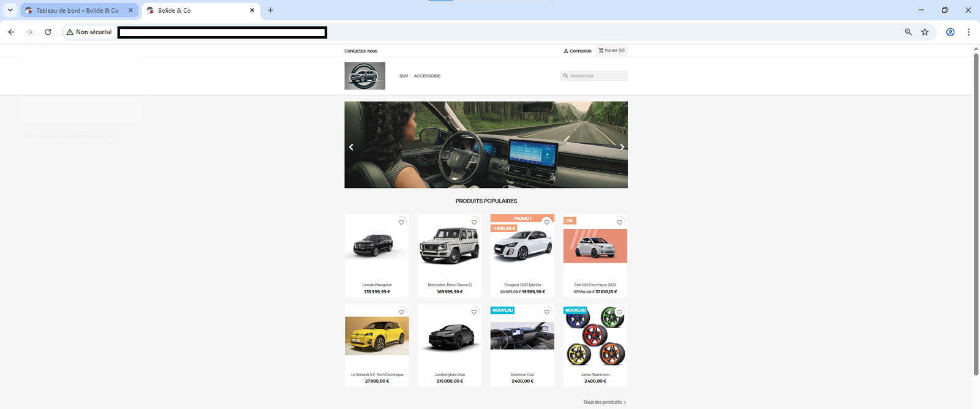980x409 pixels.
Task: Open the ACCESSOIRE category menu
Action: point(427,76)
